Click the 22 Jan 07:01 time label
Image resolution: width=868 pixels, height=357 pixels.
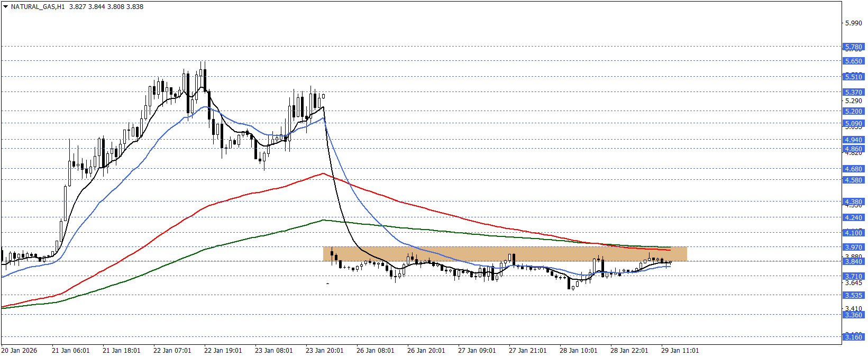172,350
